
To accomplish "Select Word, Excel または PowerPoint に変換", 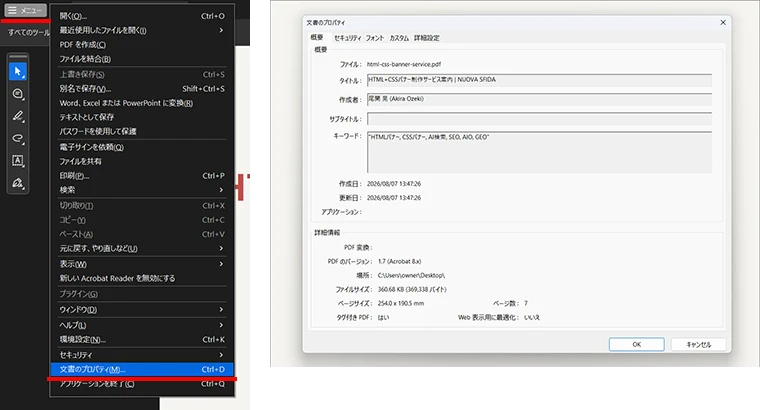I will click(x=142, y=103).
